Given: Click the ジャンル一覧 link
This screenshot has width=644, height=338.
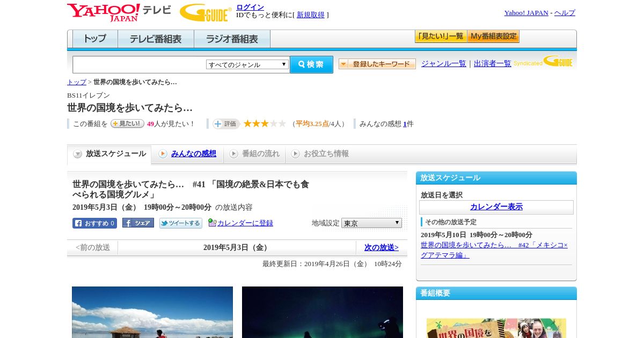Looking at the screenshot, I should point(444,64).
